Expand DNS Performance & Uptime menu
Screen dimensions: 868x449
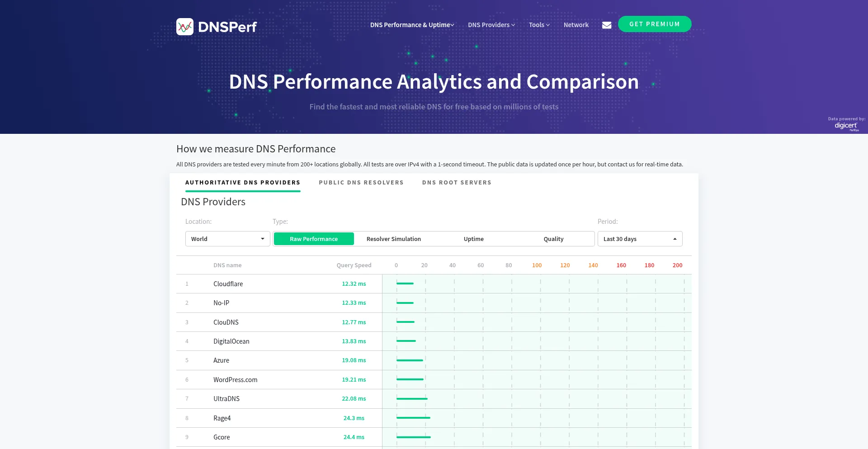[412, 25]
